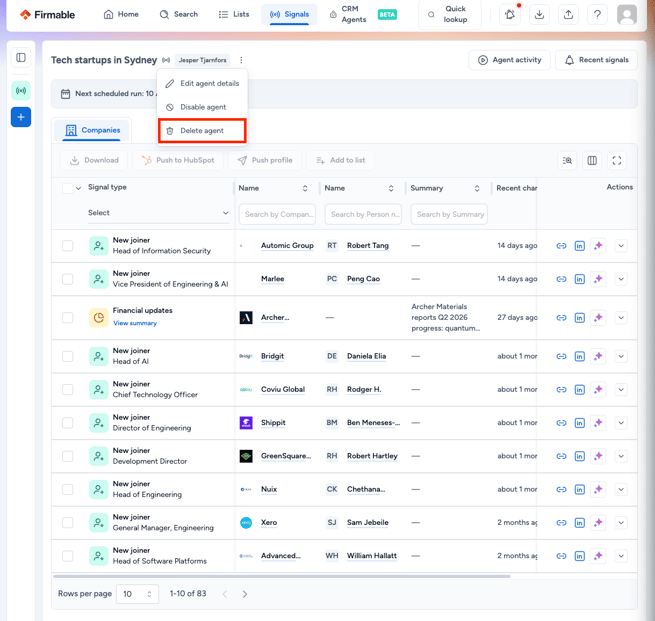
Task: Toggle fullscreen table view icon
Action: (x=617, y=160)
